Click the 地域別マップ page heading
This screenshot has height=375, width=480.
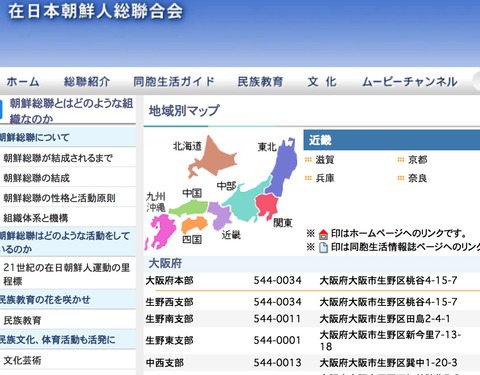184,110
